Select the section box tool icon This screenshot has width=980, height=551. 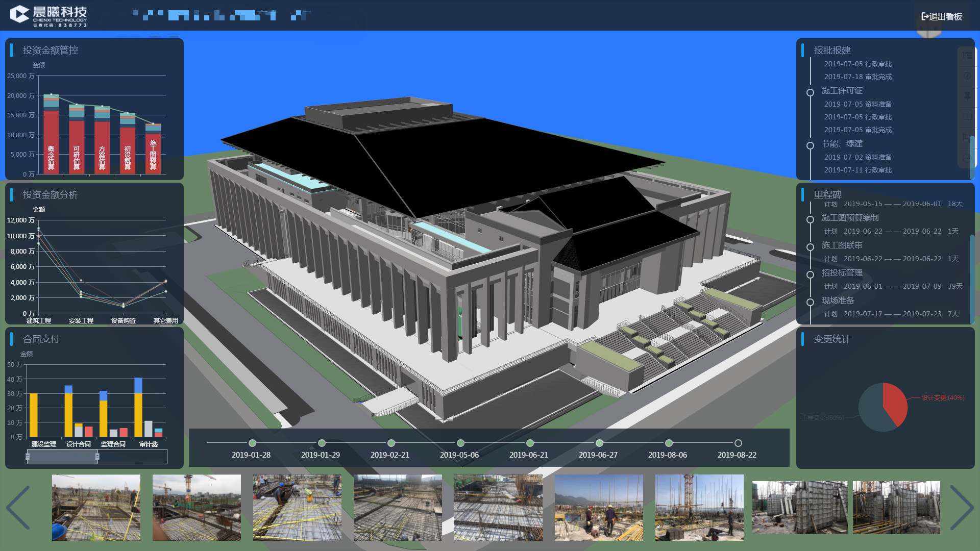pyautogui.click(x=967, y=116)
